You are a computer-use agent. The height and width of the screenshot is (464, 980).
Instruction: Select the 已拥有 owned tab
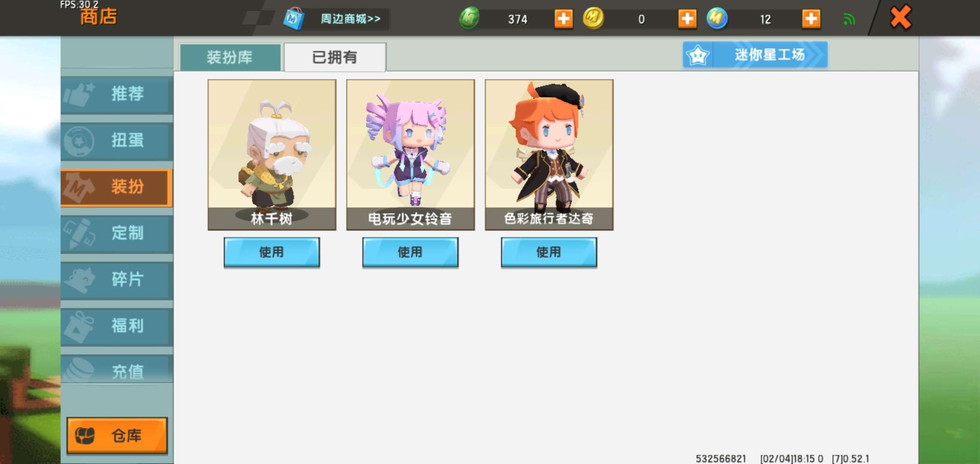pos(335,57)
